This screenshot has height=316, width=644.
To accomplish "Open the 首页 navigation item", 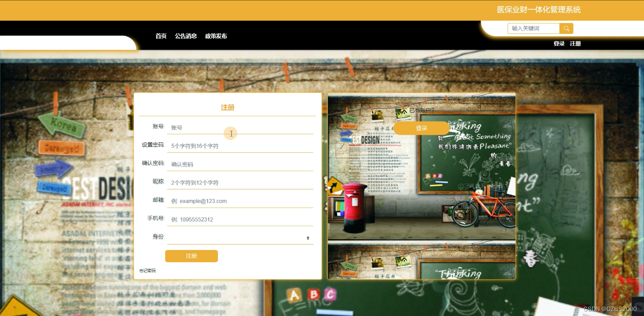I will coord(161,36).
